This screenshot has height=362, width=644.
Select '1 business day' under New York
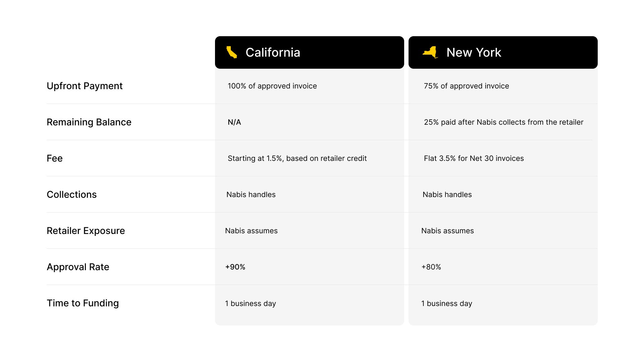click(447, 303)
